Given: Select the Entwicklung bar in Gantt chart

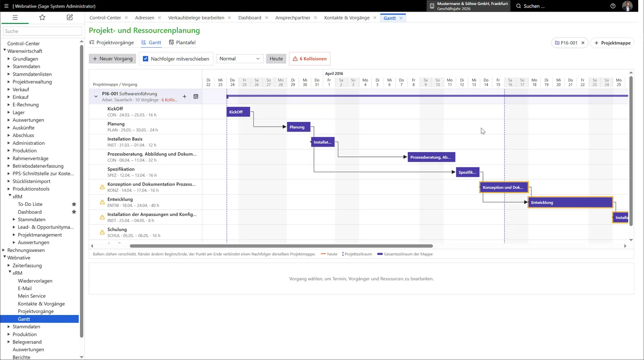Looking at the screenshot, I should (570, 202).
